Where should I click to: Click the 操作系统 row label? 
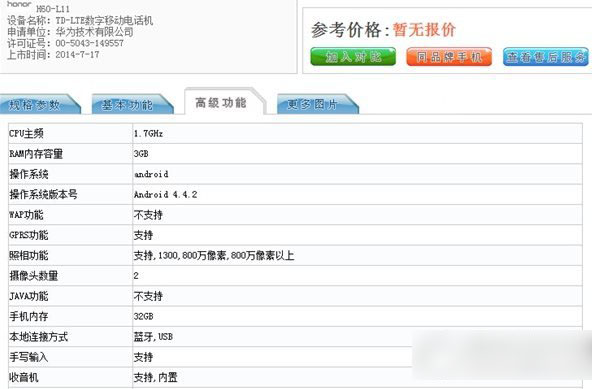29,174
